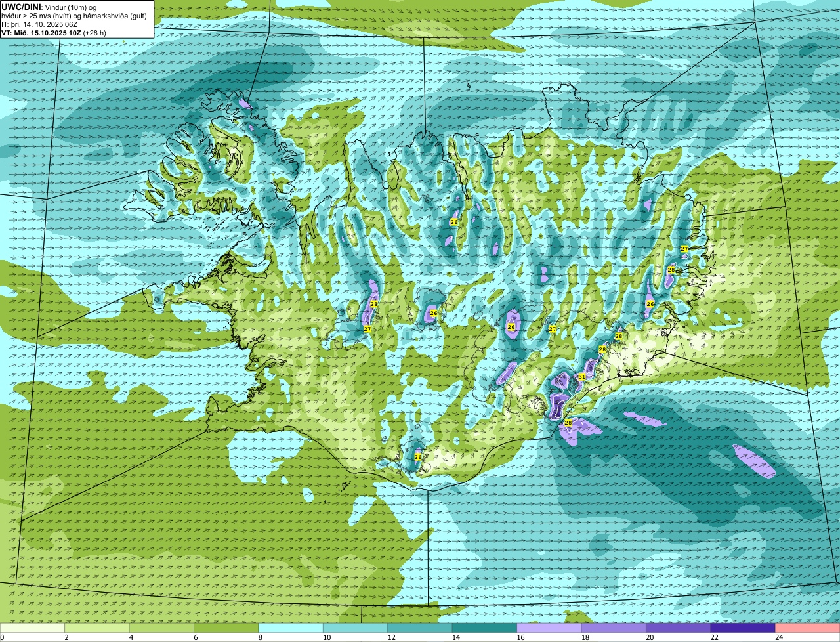Click the 22–24 m/s dark indigo swatch
The width and height of the screenshot is (840, 642).
743,628
